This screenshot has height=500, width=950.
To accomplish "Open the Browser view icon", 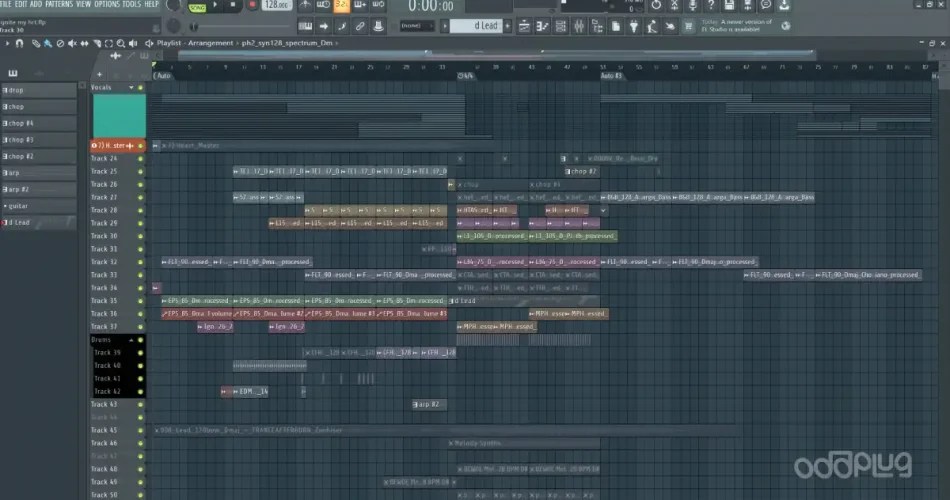I will tap(597, 26).
